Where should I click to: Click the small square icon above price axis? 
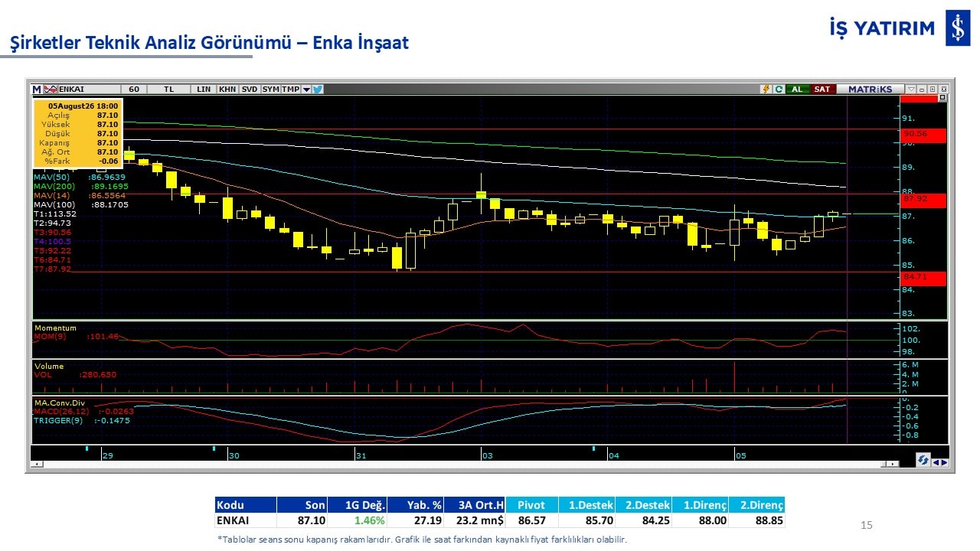(942, 98)
